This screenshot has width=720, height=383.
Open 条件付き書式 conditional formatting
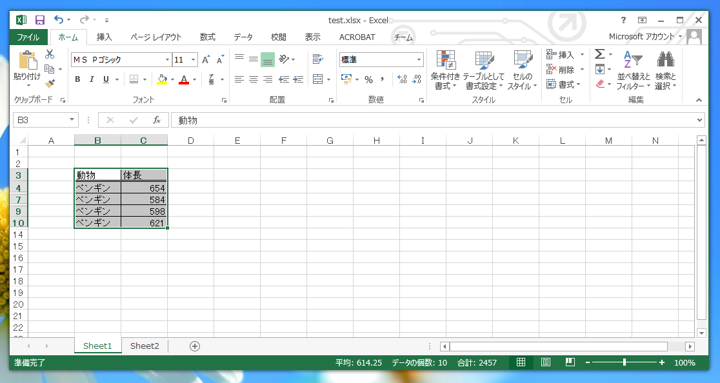pos(444,70)
